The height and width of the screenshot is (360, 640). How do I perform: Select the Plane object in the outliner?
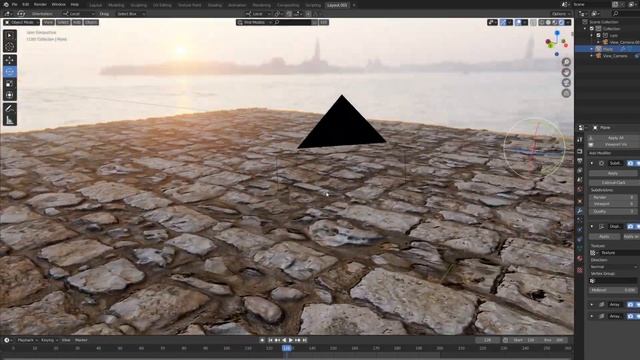(x=608, y=49)
